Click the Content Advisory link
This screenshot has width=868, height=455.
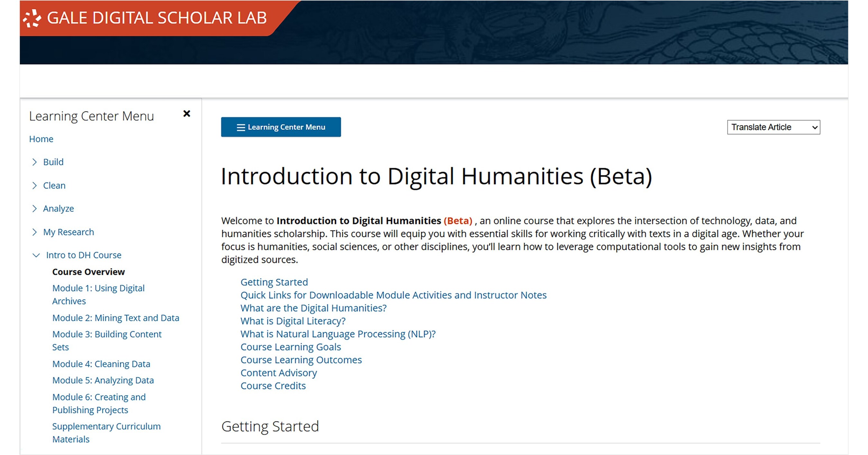tap(278, 373)
